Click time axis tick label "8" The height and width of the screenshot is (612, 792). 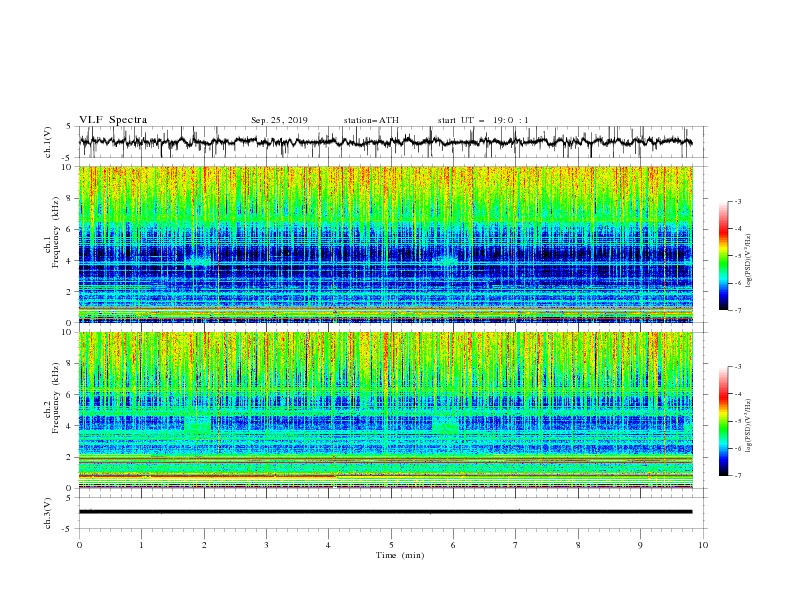(578, 545)
